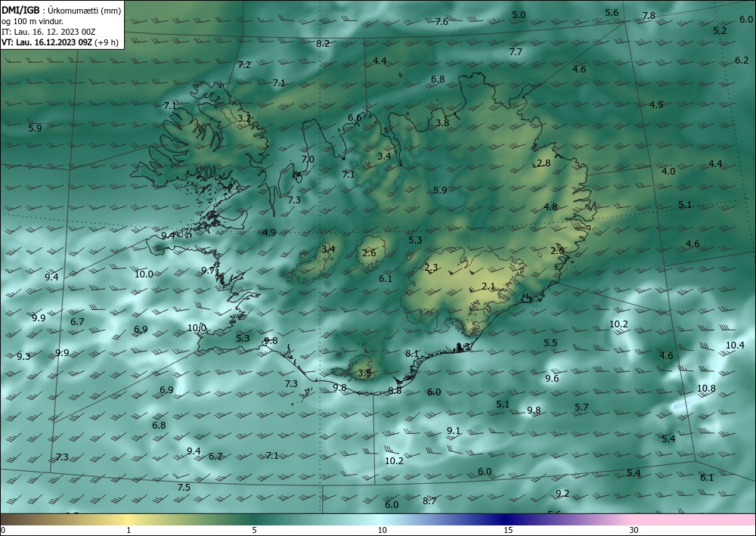Select the value 8.2 on the map

323,44
